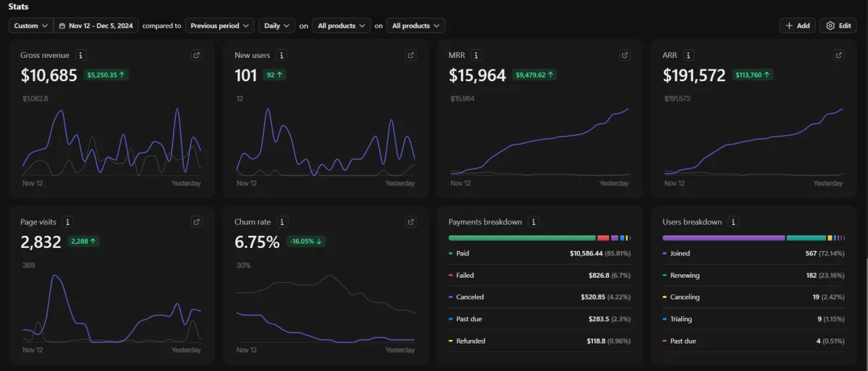
Task: Open the Custom range dropdown
Action: [x=31, y=25]
